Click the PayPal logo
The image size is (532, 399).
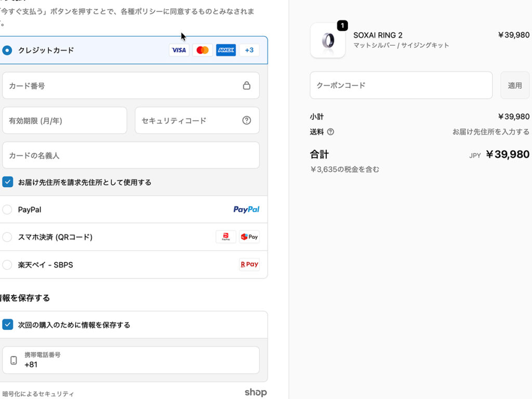(x=246, y=210)
